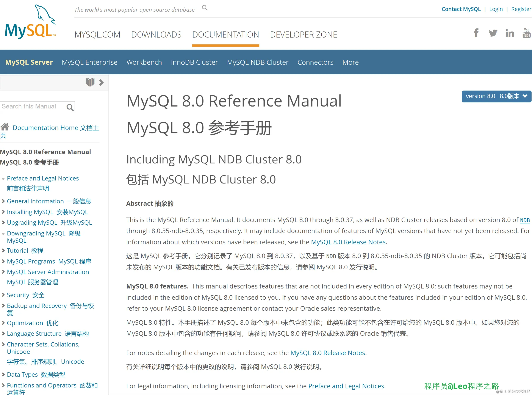This screenshot has width=532, height=395.
Task: Expand the MySQL Server Administration arrow
Action: click(3, 272)
